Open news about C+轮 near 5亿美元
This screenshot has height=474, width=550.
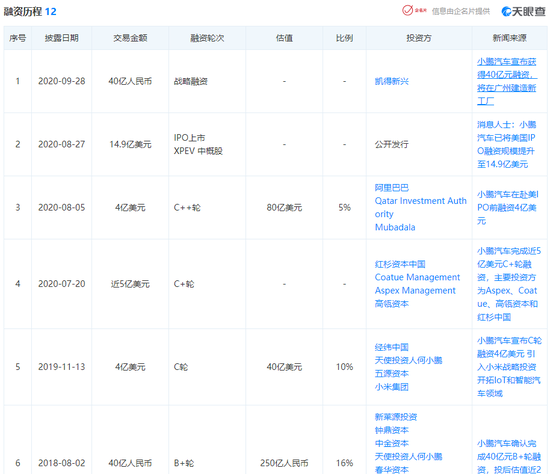pos(509,284)
